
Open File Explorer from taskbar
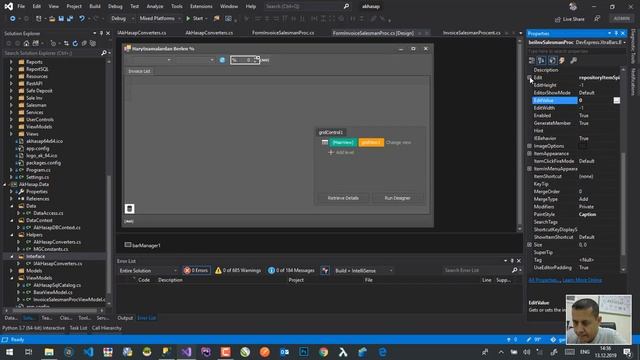tap(49, 352)
